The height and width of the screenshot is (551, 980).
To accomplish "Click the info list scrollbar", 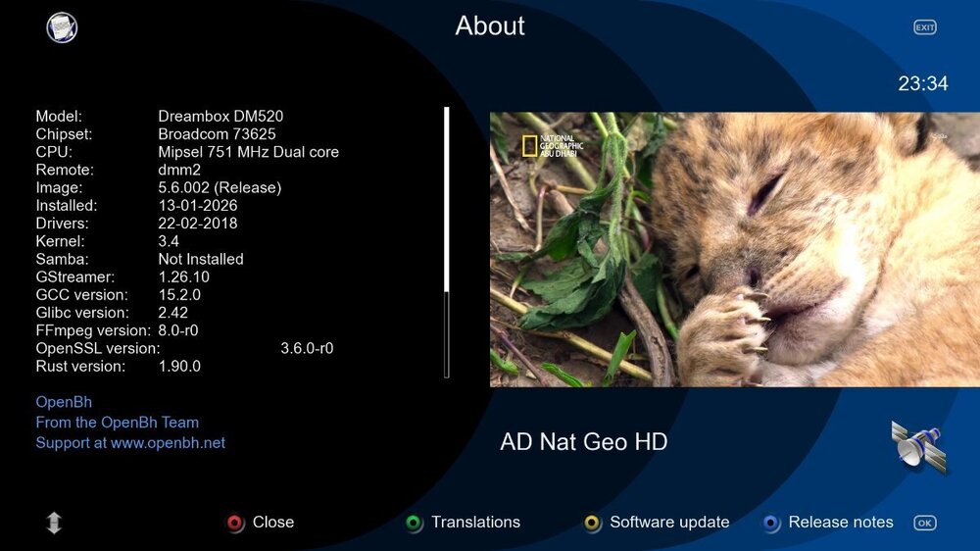I will point(446,243).
